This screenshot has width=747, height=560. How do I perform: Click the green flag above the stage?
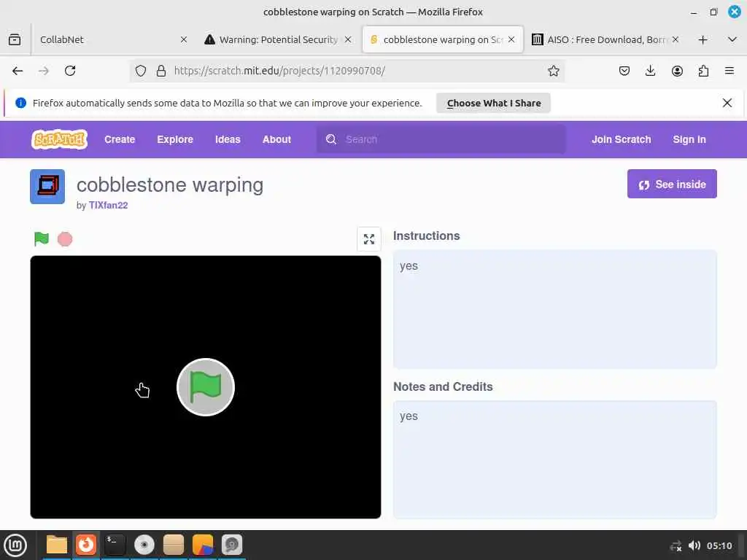pyautogui.click(x=42, y=238)
